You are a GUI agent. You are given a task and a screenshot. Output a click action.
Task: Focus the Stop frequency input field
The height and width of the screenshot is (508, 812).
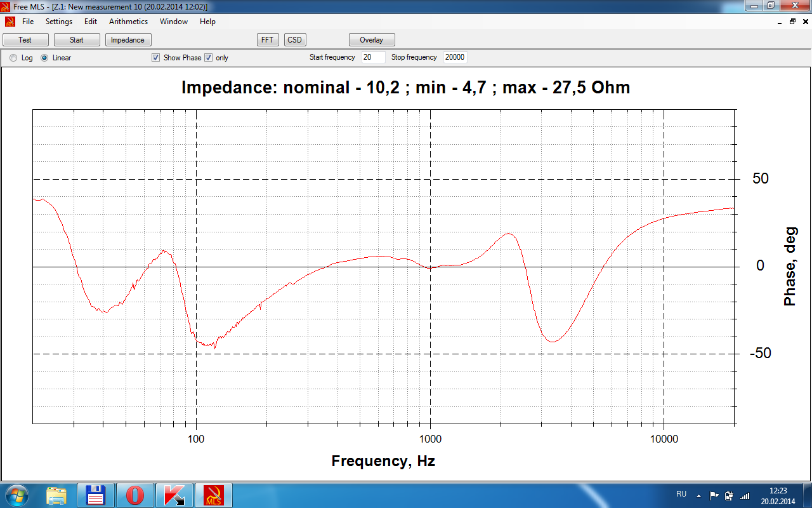click(455, 57)
